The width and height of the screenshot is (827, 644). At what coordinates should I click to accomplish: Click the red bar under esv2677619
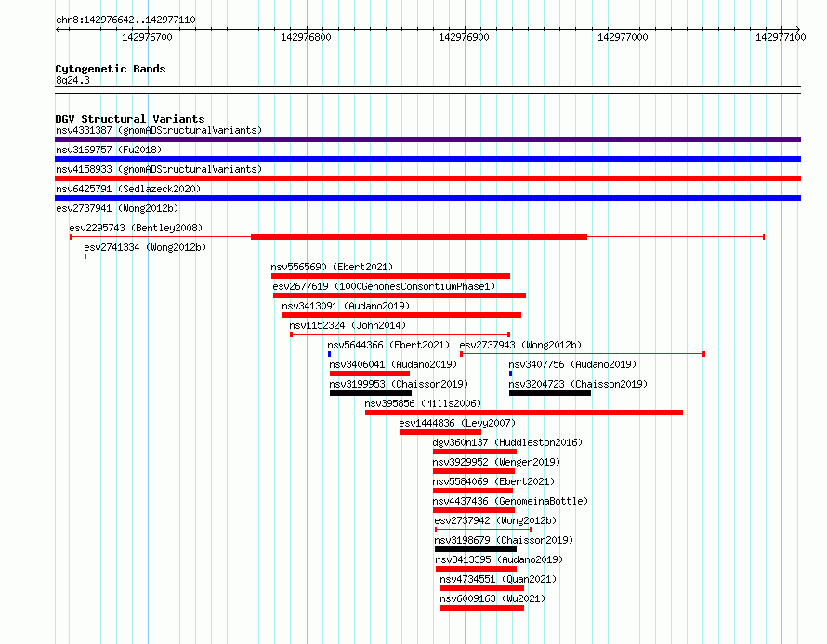(x=400, y=296)
